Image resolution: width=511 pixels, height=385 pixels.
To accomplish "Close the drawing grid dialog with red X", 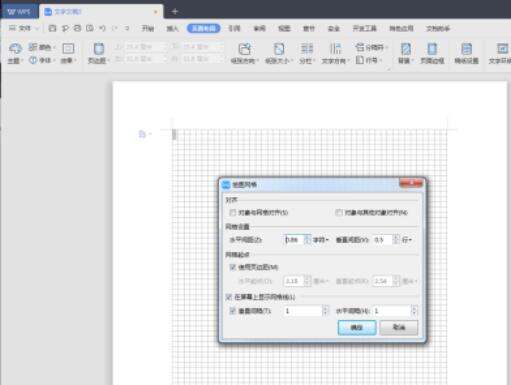I will coord(411,183).
